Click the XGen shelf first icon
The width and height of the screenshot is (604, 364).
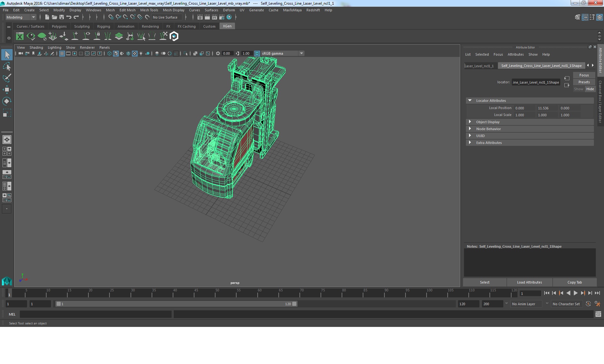coord(20,36)
